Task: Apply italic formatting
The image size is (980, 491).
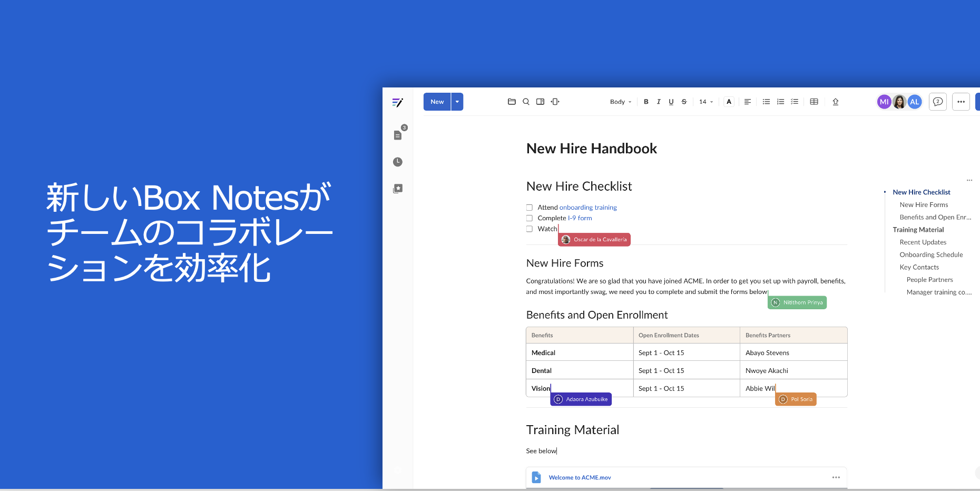Action: coord(659,102)
